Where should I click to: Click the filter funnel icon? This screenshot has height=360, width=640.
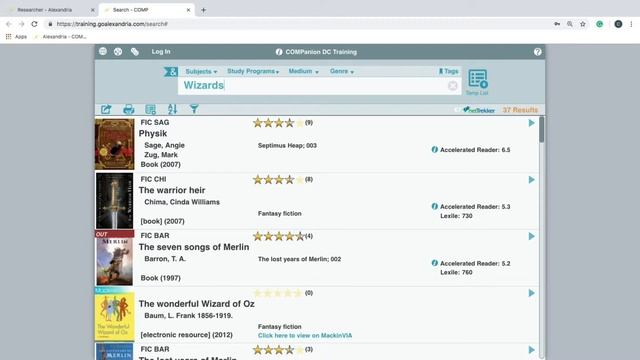click(x=194, y=109)
